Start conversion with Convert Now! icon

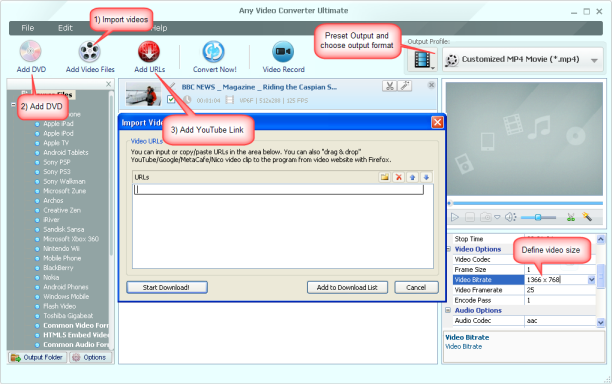click(213, 52)
